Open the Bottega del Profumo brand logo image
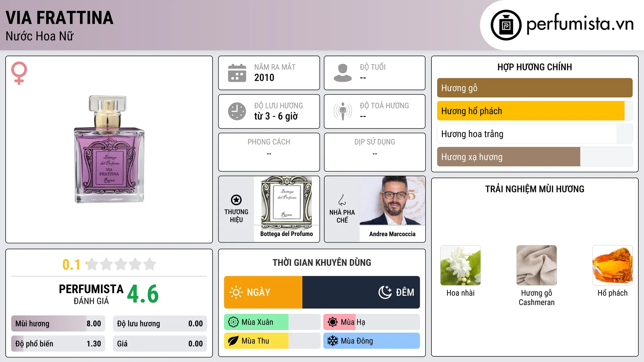 tap(286, 202)
